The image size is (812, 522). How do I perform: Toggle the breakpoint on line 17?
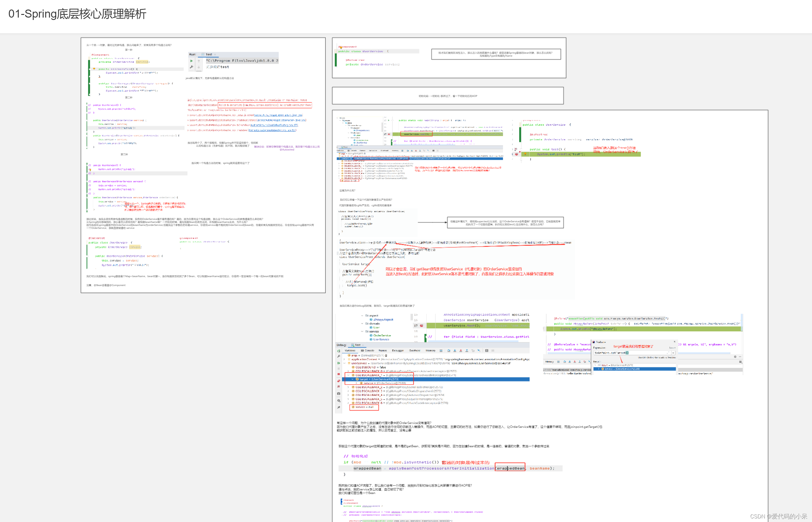(x=422, y=326)
